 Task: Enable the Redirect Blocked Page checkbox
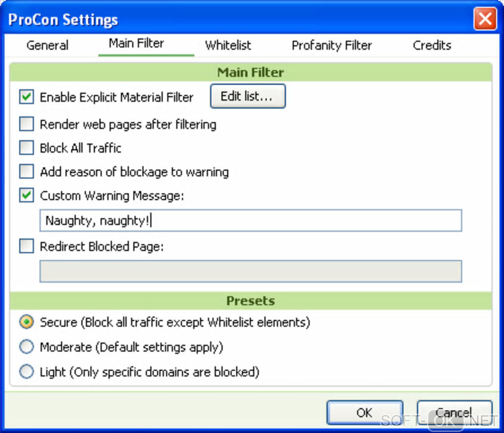[x=26, y=246]
